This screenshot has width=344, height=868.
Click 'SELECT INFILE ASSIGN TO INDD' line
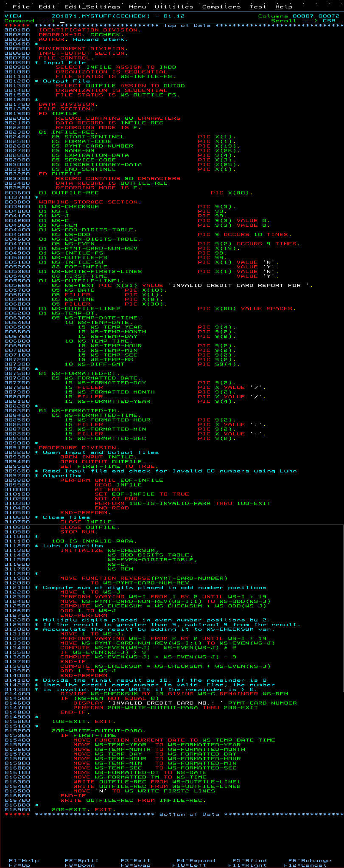pos(116,67)
